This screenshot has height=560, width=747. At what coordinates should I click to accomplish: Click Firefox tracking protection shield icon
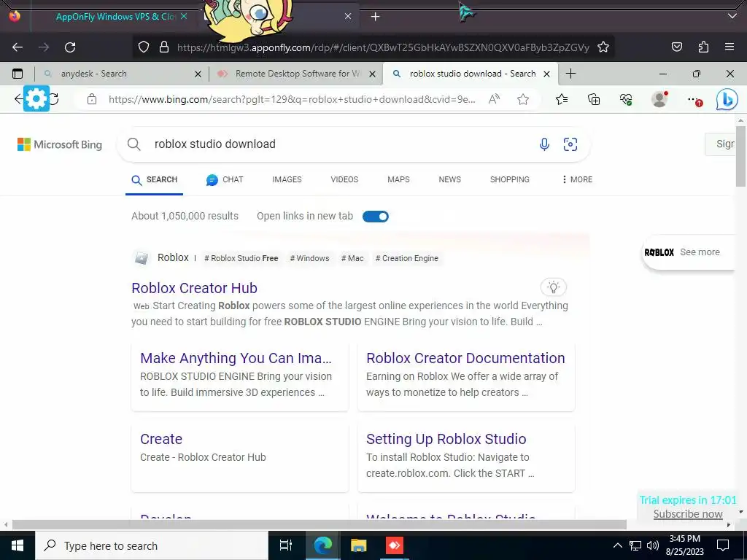144,47
